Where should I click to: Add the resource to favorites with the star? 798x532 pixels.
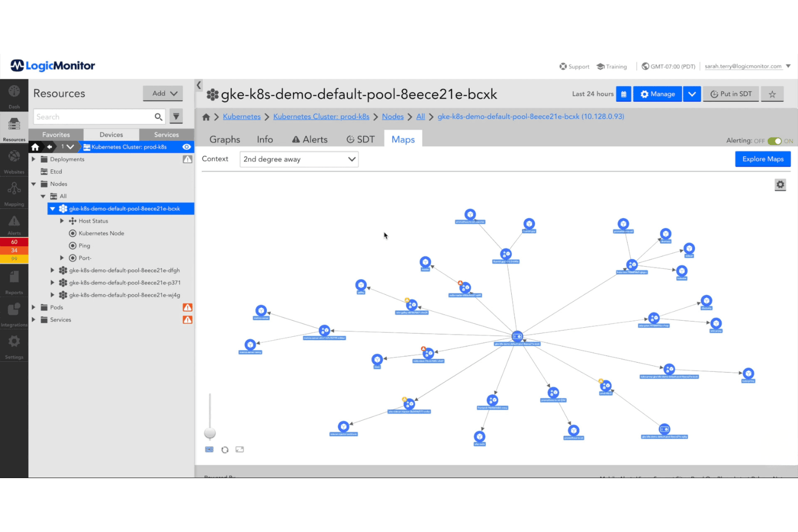[772, 94]
